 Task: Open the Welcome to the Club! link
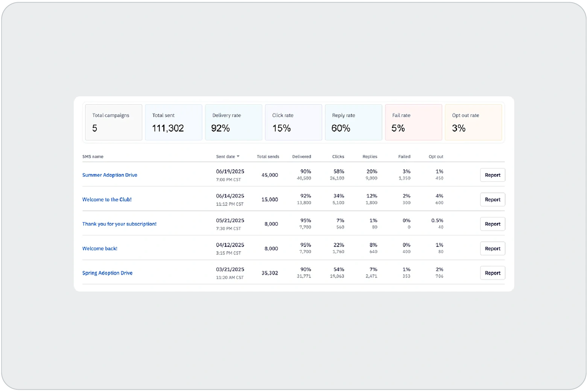tap(107, 199)
